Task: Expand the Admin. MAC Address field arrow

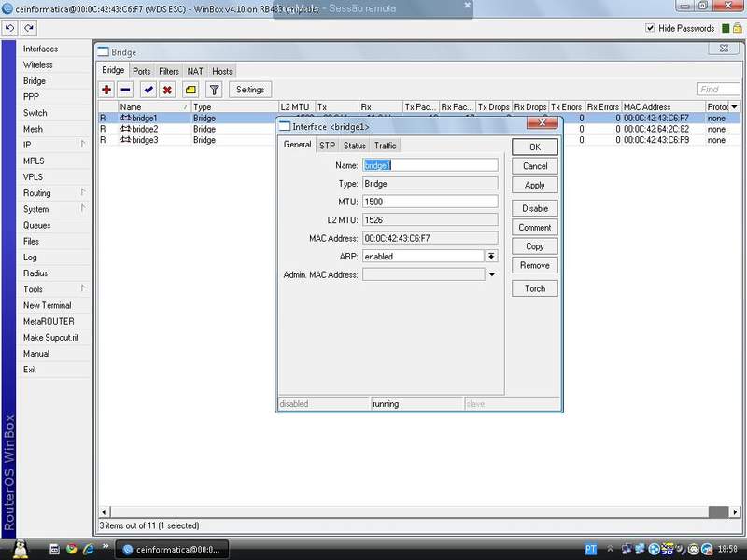Action: [491, 274]
